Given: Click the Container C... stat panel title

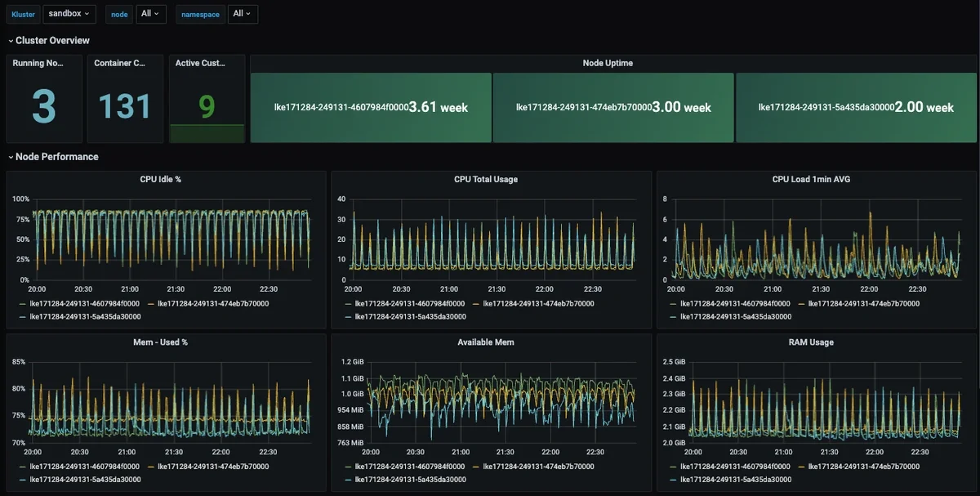Looking at the screenshot, I should (x=119, y=63).
